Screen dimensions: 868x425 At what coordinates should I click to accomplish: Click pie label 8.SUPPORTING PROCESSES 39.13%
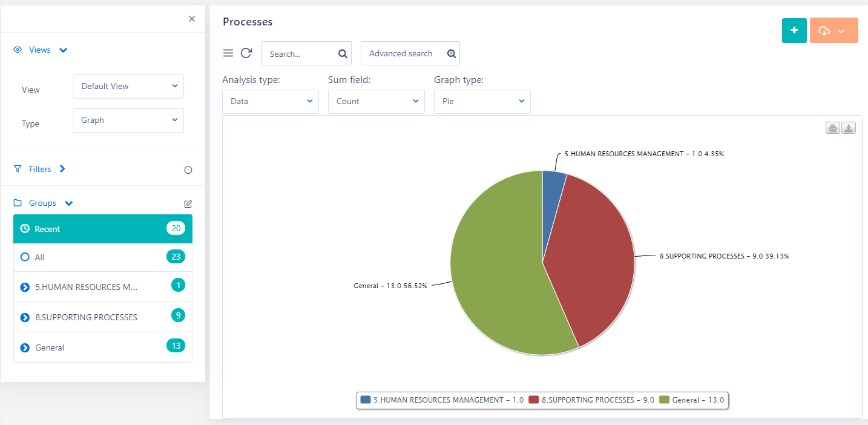click(x=724, y=256)
